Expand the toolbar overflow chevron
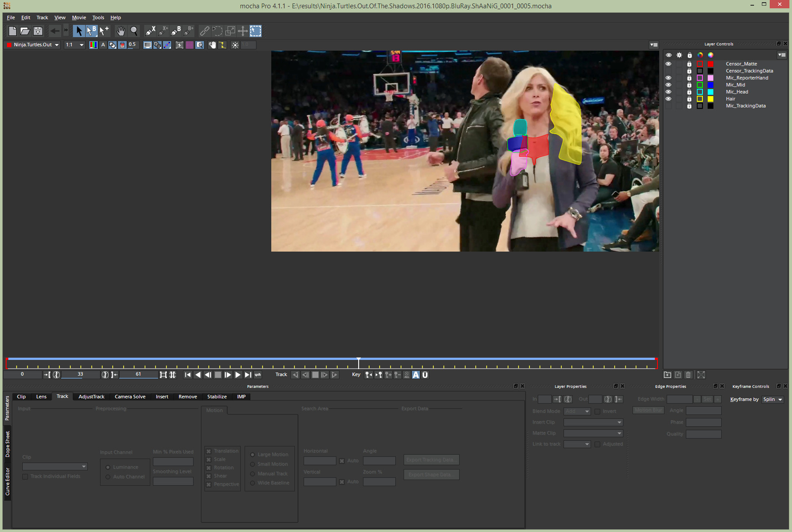 point(66,31)
